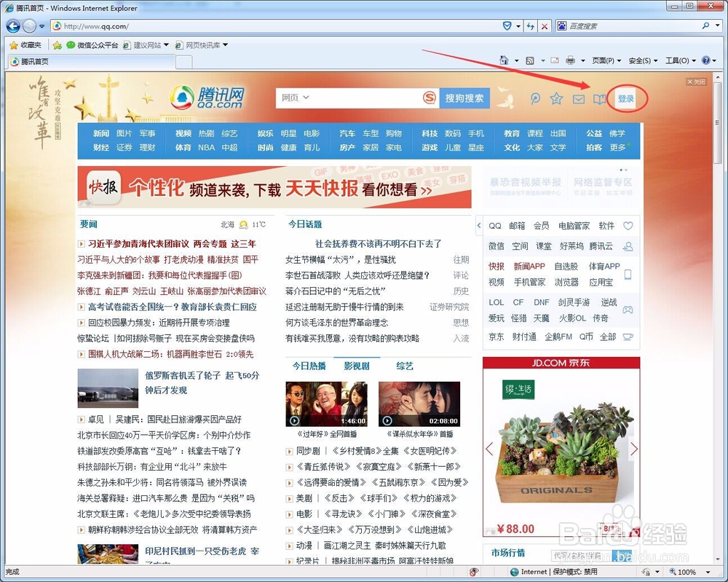This screenshot has height=582, width=728.
Task: Click the printer icon in command bar
Action: click(571, 60)
